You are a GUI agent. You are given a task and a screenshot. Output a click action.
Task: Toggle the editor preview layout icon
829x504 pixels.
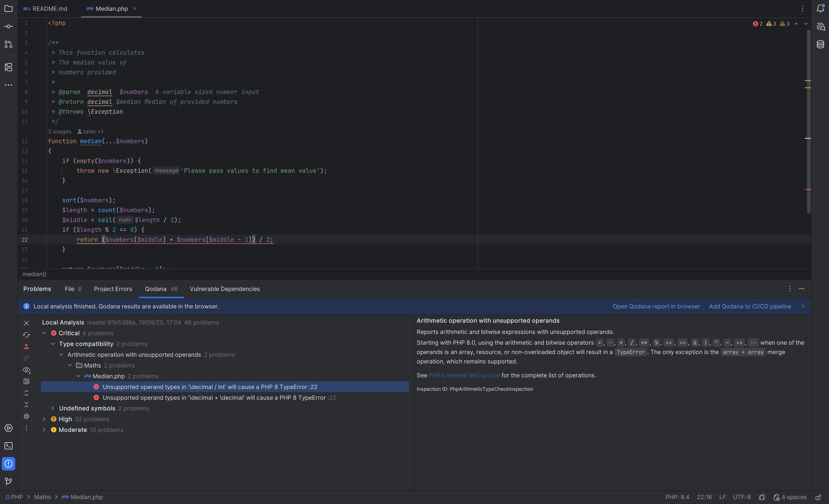pyautogui.click(x=26, y=381)
